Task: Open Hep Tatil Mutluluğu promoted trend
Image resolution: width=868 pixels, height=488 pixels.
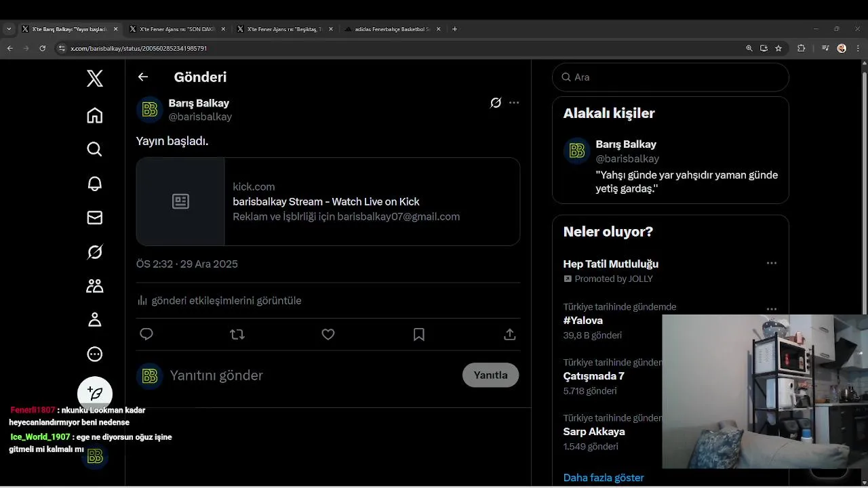Action: pyautogui.click(x=610, y=264)
